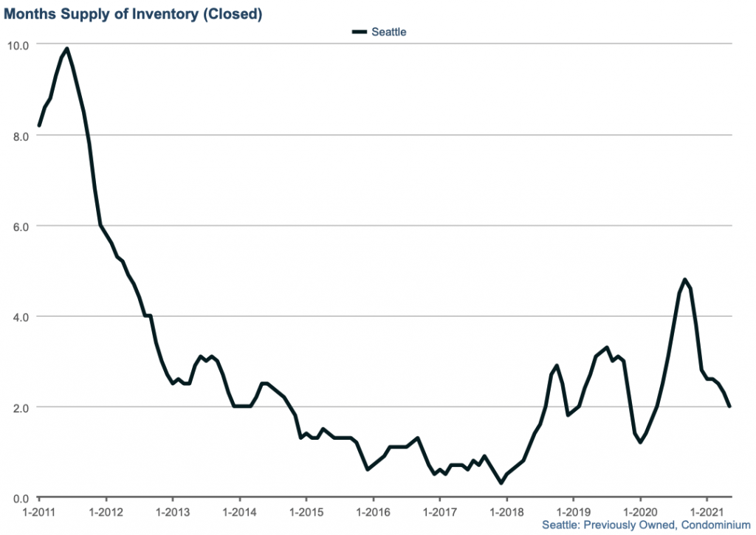Click the 1-2014 x-axis tick label
The height and width of the screenshot is (535, 756).
[239, 511]
